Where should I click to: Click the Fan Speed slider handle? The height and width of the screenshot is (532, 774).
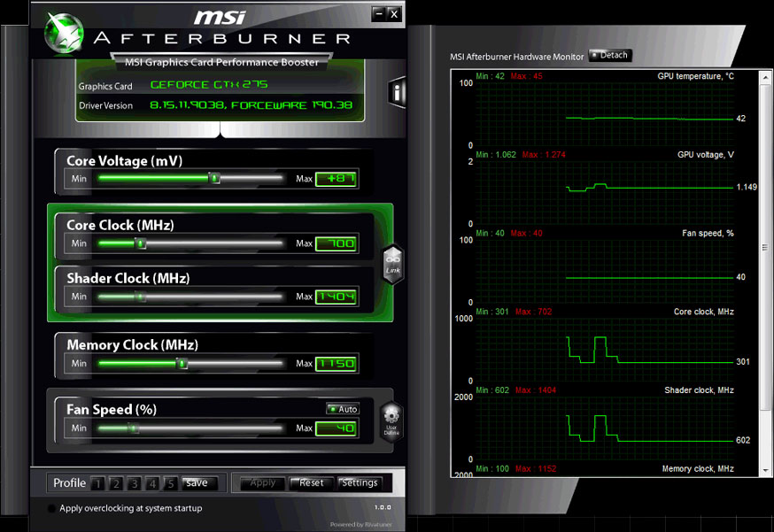pos(133,428)
